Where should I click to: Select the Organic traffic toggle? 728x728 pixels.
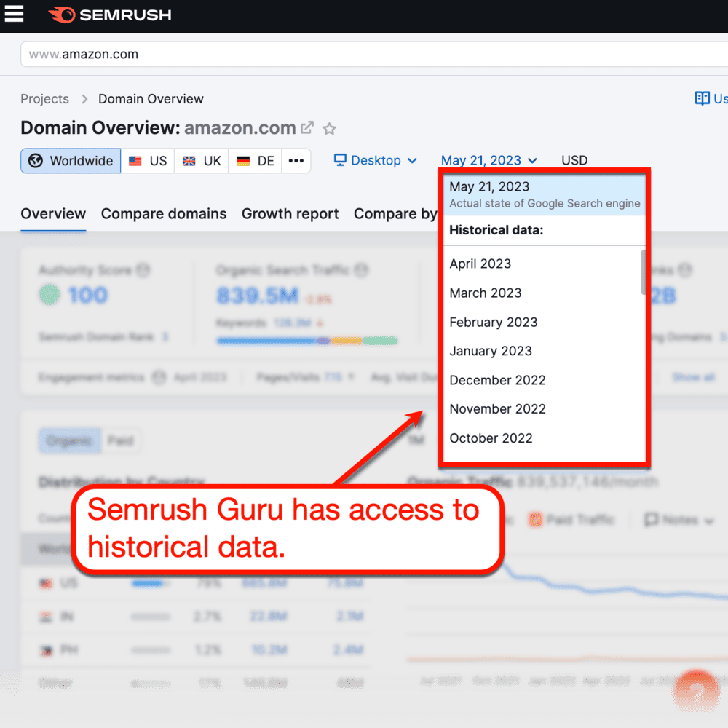[x=69, y=440]
